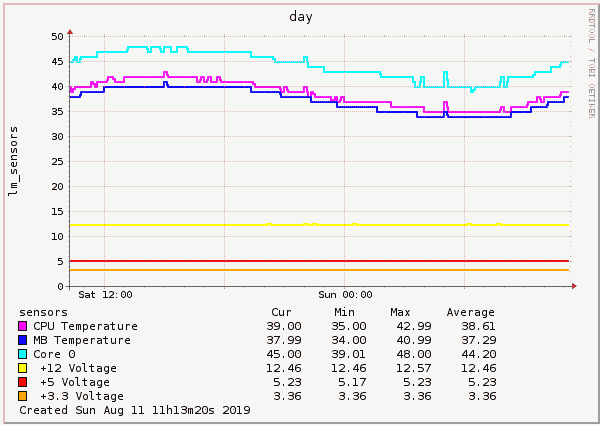Click +5 Voltage min value 5.17
600x425 pixels.
pos(352,382)
